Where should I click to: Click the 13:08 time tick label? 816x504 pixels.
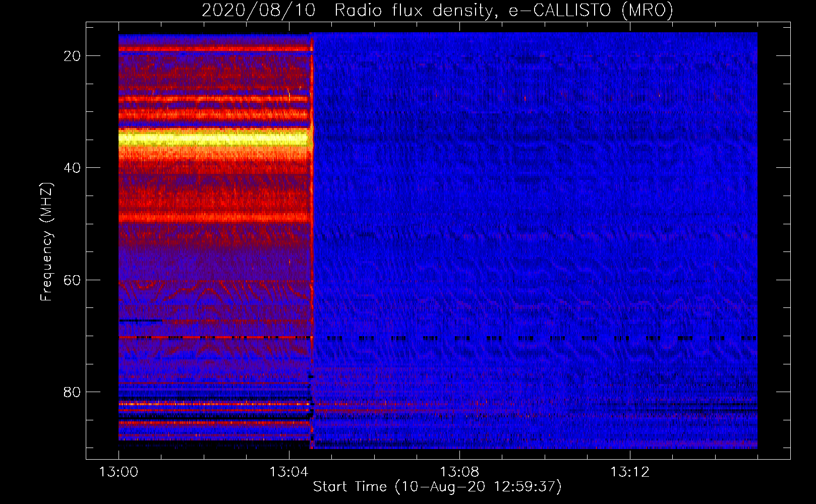(459, 472)
